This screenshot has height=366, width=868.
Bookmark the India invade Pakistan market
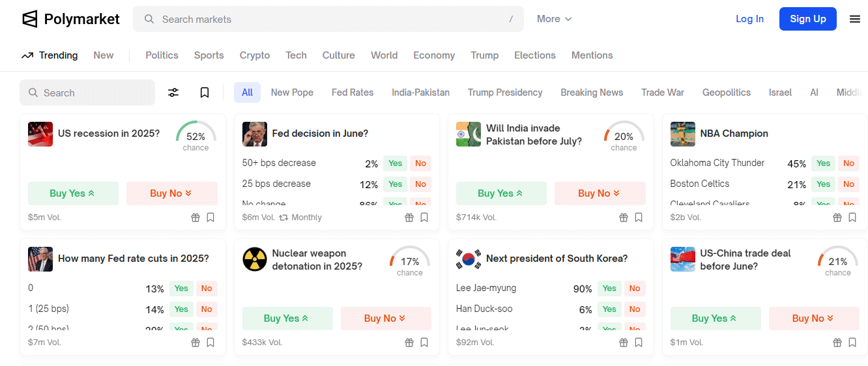[639, 218]
